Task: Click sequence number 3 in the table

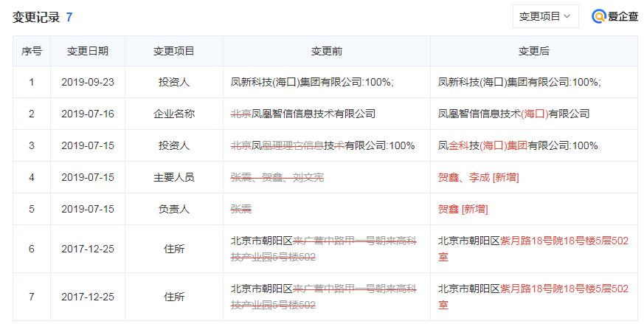Action: 32,145
